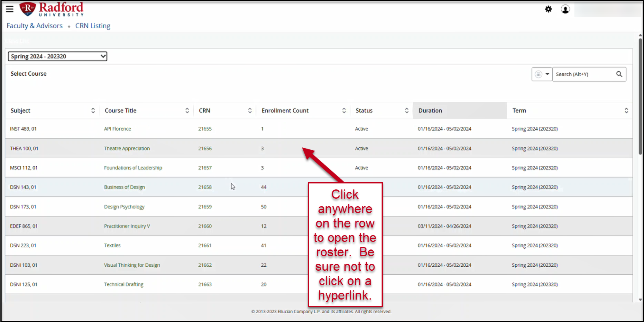644x322 pixels.
Task: Click the vertical page scrollbar
Action: 640,96
